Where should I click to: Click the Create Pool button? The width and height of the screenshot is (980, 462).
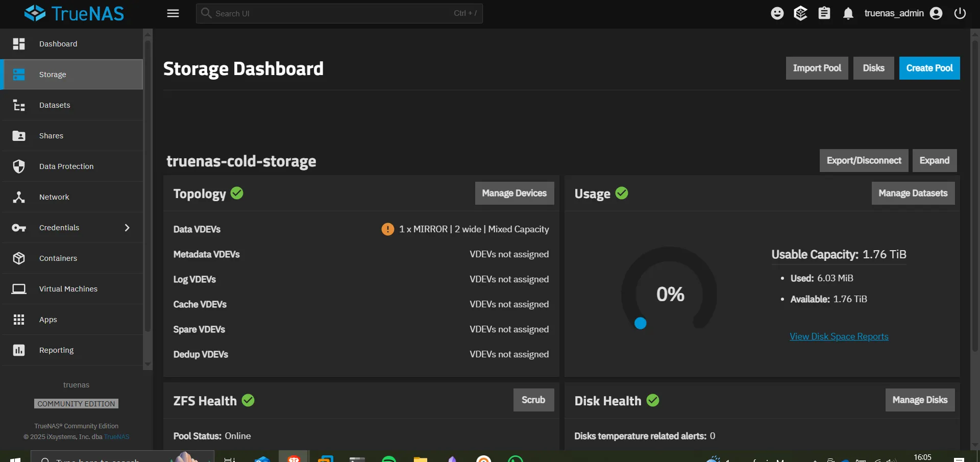tap(929, 68)
